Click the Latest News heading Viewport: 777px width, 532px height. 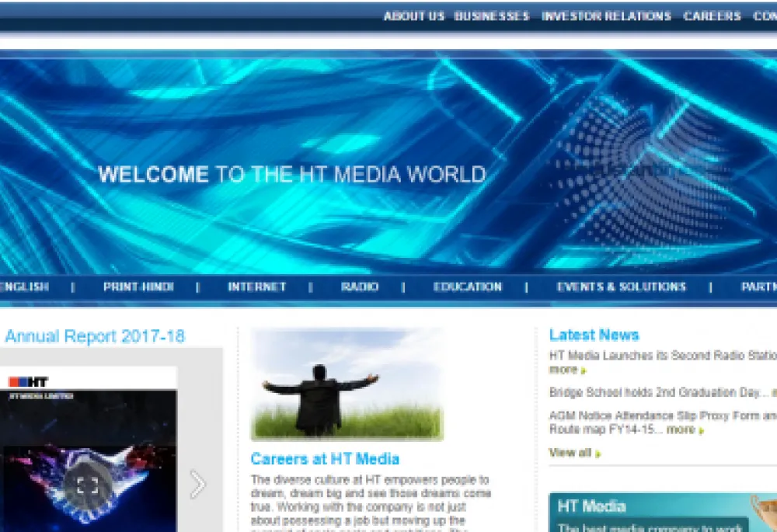tap(594, 336)
